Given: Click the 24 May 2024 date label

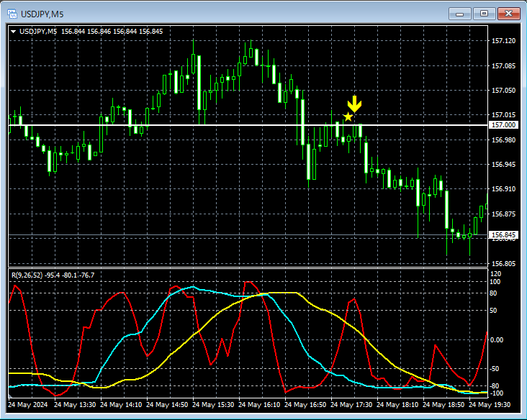Looking at the screenshot, I should (27, 404).
